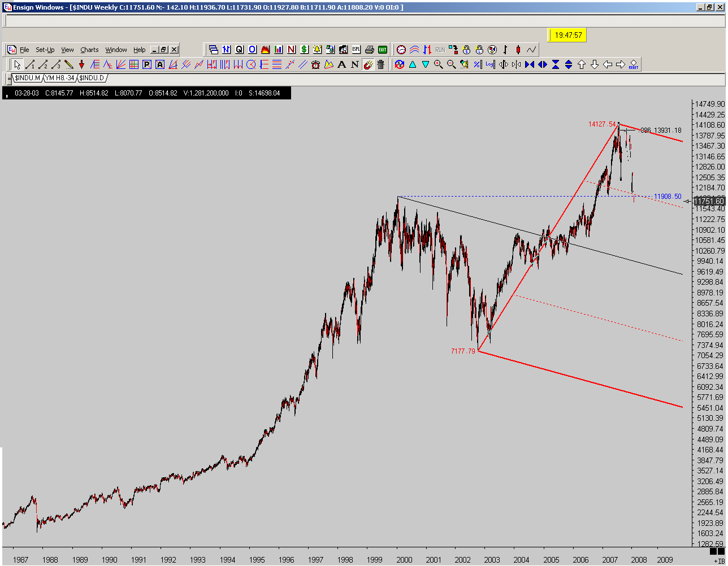Click the zoom in magnifier icon
728x566 pixels.
click(438, 64)
